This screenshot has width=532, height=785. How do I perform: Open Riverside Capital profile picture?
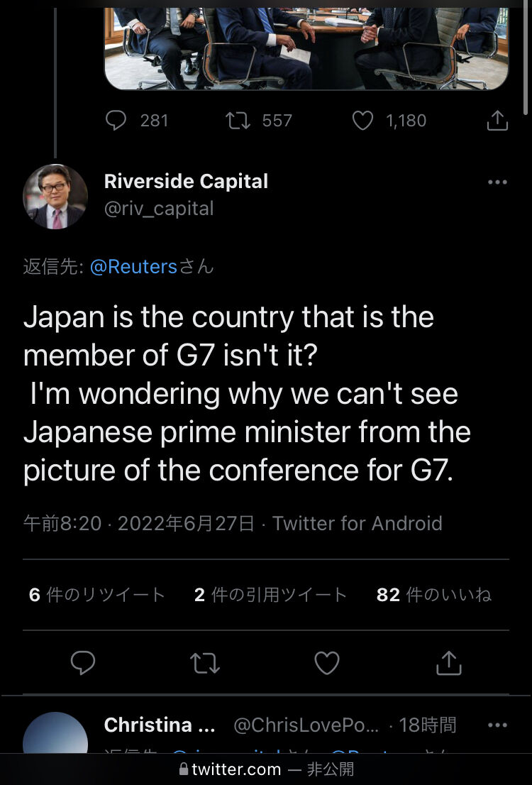coord(55,196)
